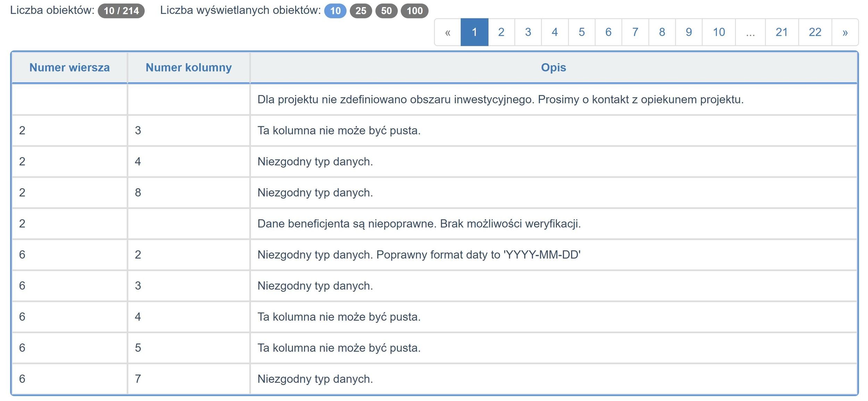Viewport: 868px width, 401px height.
Task: Select the YYYY-MM-DD date format error row
Action: pyautogui.click(x=419, y=255)
